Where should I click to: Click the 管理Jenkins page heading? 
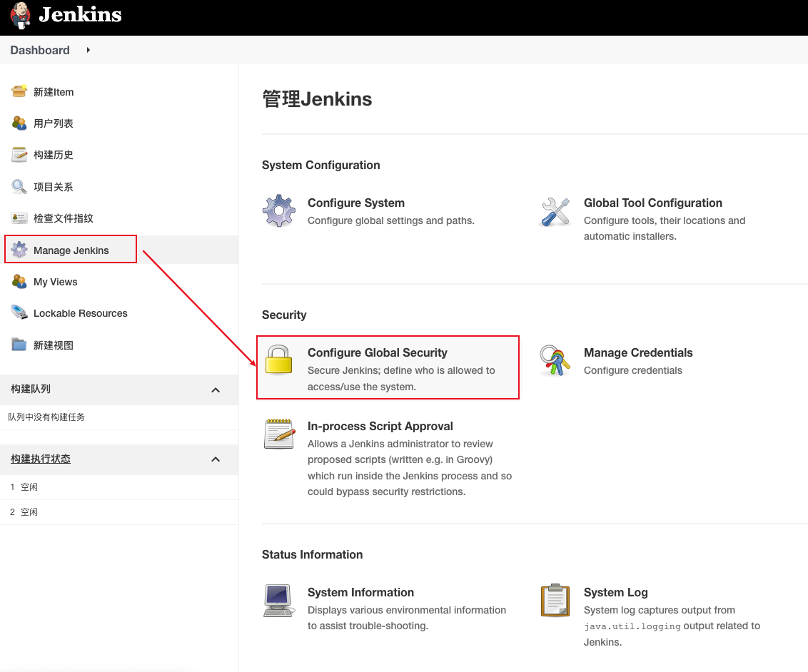pos(317,99)
